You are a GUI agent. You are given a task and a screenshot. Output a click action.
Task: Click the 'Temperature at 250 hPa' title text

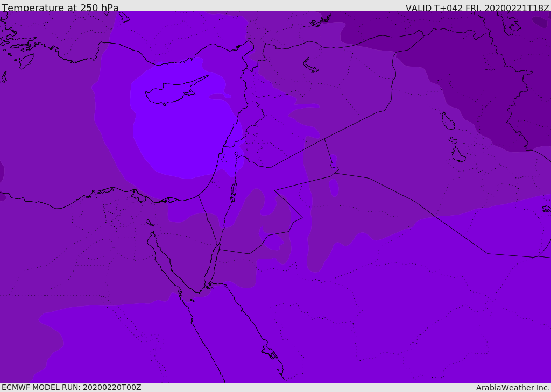60,8
